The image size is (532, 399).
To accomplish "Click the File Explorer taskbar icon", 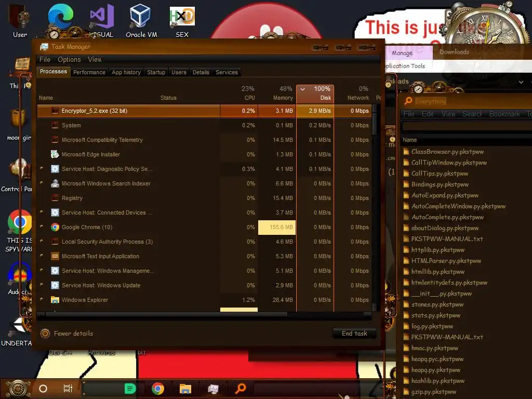I will click(x=185, y=389).
